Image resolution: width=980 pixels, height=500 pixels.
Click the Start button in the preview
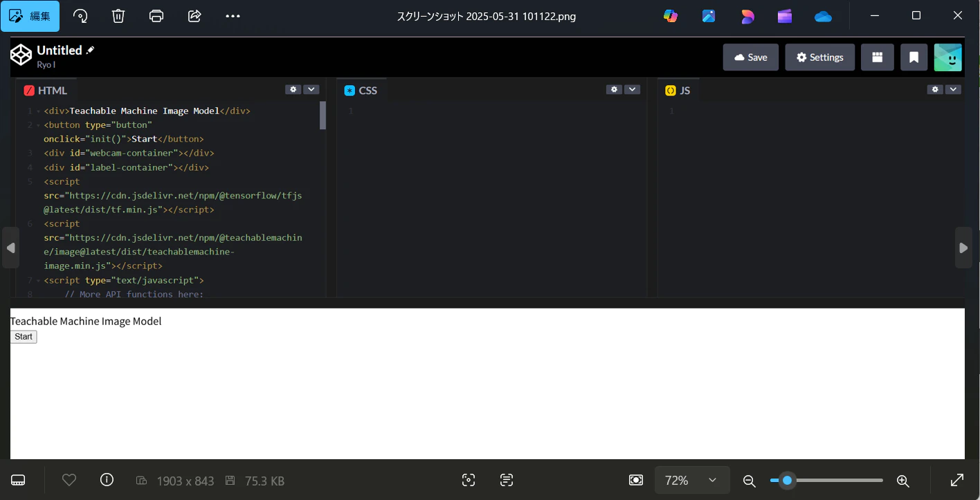point(24,337)
